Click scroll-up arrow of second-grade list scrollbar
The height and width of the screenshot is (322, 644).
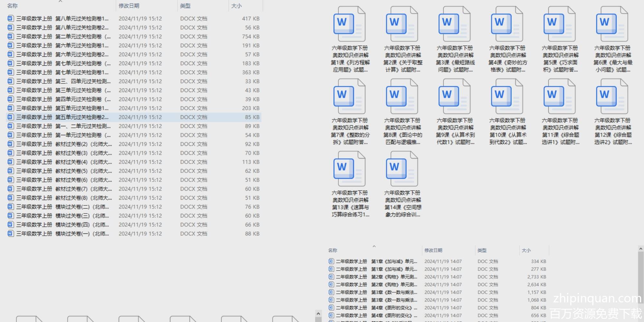tap(640, 249)
